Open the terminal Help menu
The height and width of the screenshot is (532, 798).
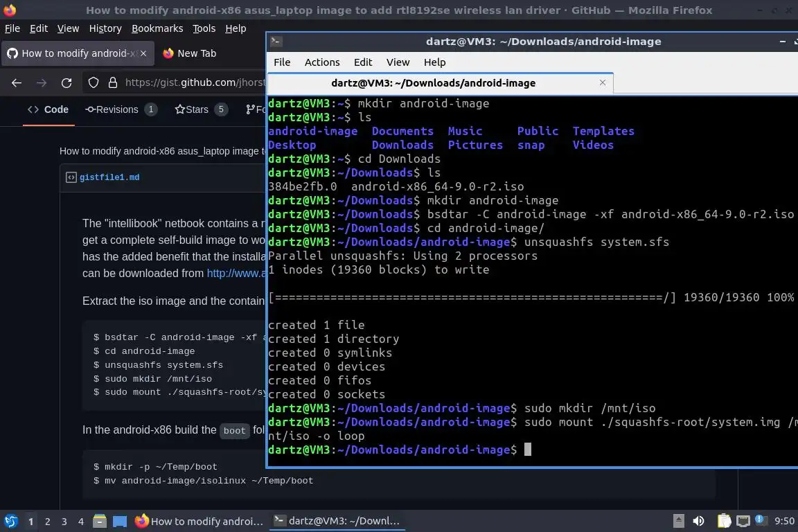tap(434, 62)
